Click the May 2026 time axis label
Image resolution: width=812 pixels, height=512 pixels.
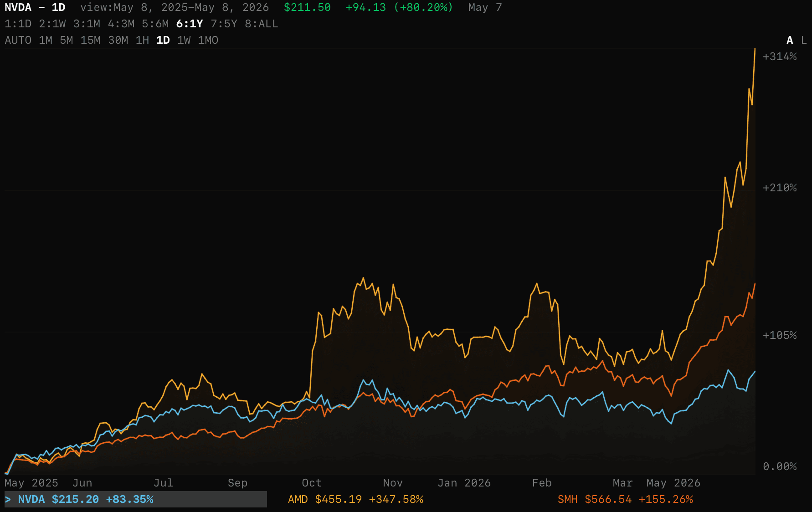pos(673,483)
